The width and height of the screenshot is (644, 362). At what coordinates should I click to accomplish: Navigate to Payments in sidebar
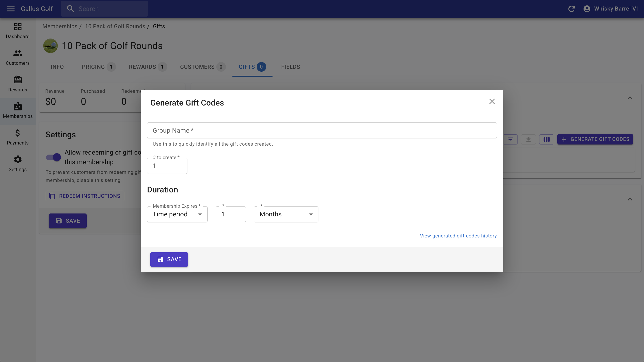[x=17, y=137]
